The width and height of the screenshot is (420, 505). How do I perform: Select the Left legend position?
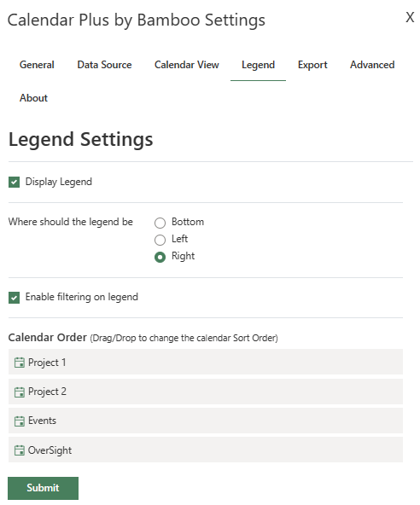pyautogui.click(x=160, y=240)
